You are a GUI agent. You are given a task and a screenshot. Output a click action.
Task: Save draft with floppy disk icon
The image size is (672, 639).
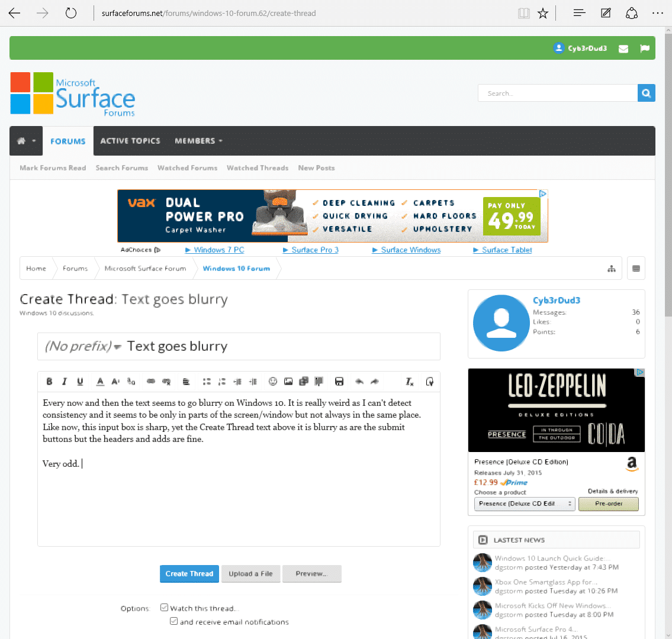[x=339, y=381]
